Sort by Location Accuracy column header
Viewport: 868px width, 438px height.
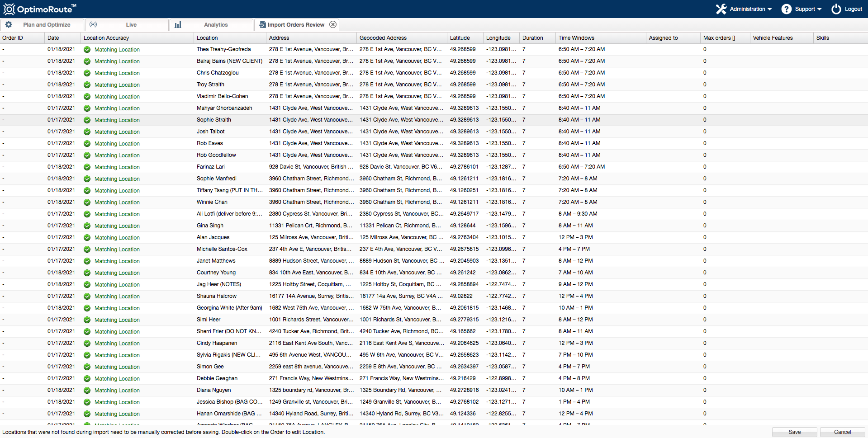point(106,38)
